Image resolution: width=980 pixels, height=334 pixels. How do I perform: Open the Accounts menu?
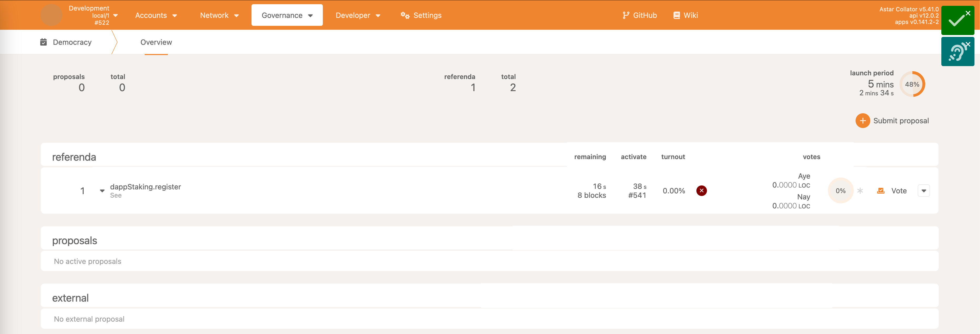pyautogui.click(x=156, y=15)
